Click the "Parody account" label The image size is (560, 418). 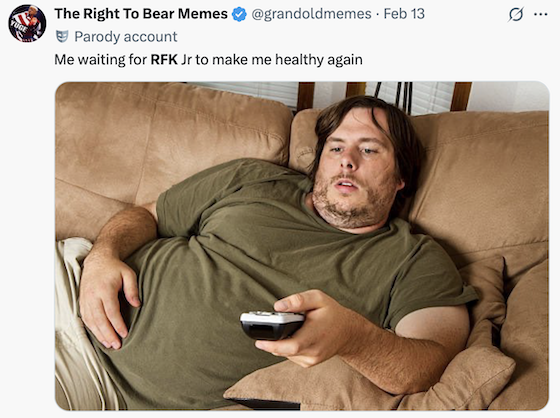pos(126,37)
